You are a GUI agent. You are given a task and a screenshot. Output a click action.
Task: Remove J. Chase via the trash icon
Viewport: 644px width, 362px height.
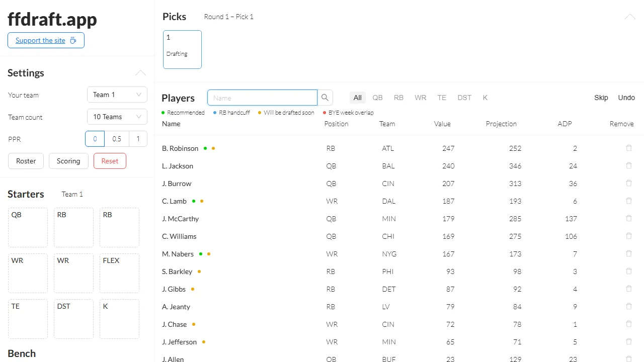[x=628, y=324]
